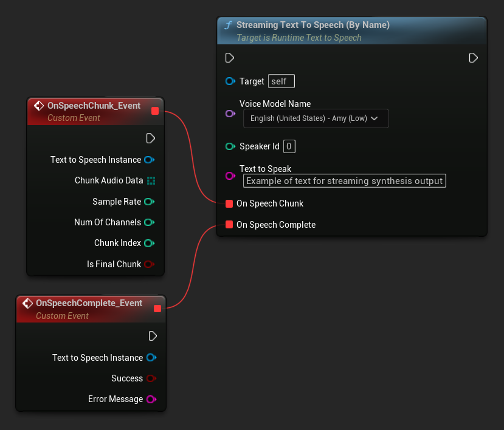
Task: Click Text to Speech Instance pin on OnSpeechComplete_Event
Action: click(x=151, y=358)
